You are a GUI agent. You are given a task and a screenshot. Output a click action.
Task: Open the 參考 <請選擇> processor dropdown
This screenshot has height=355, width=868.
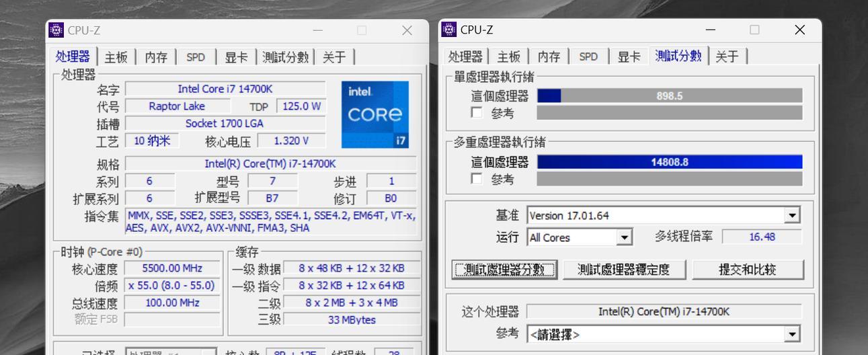[x=664, y=333]
